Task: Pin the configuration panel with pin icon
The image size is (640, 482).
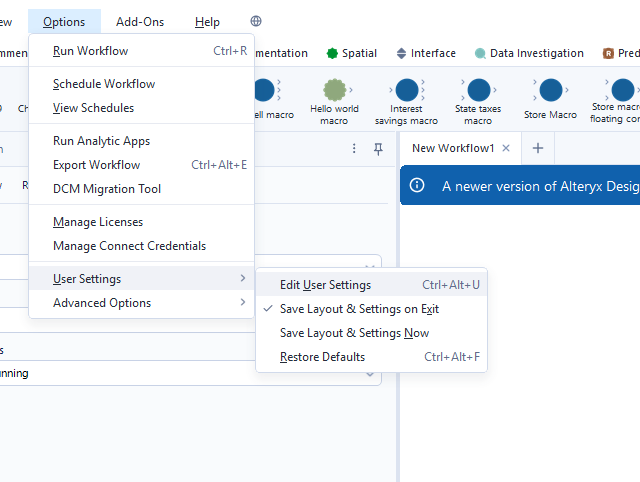Action: tap(378, 148)
